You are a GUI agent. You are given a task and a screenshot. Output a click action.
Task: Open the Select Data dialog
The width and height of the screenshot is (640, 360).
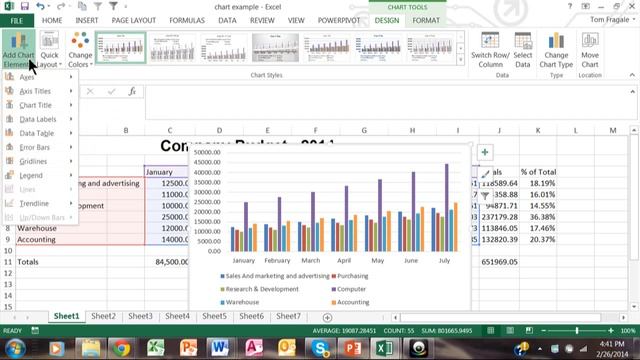pyautogui.click(x=522, y=50)
